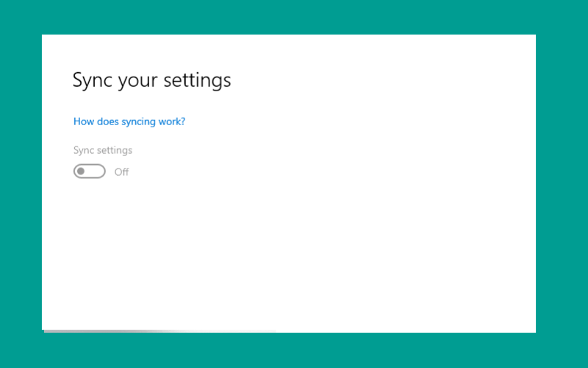The image size is (588, 368).
Task: Turn on the Sync settings toggle
Action: pyautogui.click(x=89, y=171)
